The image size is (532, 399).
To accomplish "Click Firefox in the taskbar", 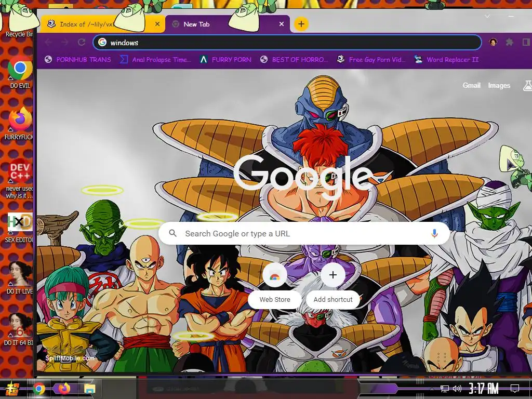I will [64, 389].
